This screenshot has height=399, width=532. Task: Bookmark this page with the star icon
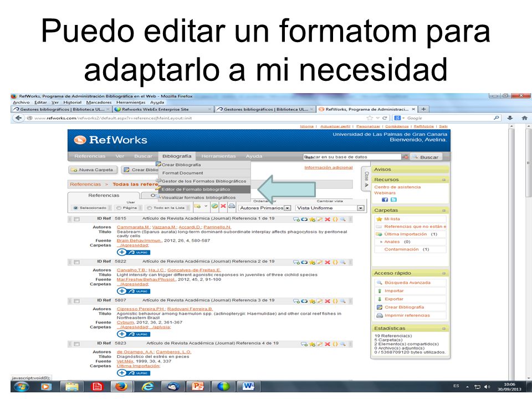(370, 118)
